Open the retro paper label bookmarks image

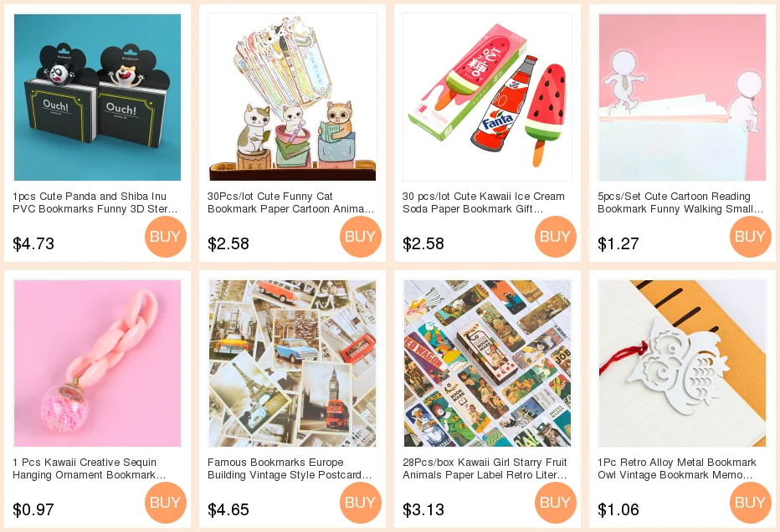tap(487, 363)
